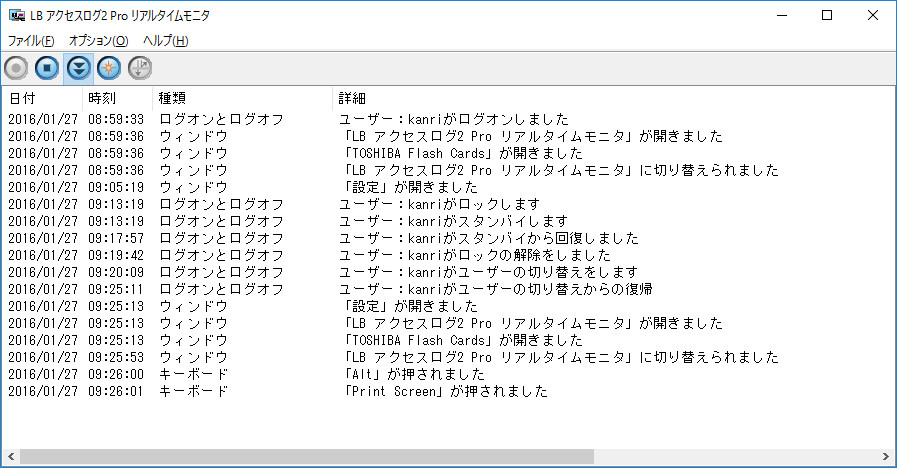Select the 08:59:36 row 'TOSHIBA Flash Cards'
897x468 pixels.
pyautogui.click(x=448, y=153)
